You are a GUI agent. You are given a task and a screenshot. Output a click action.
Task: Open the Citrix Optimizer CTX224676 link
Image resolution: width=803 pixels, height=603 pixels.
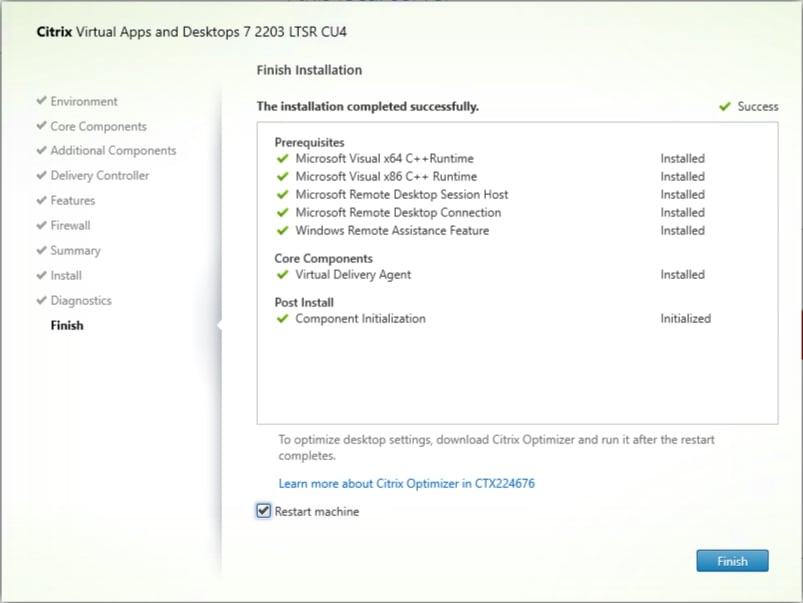point(406,484)
